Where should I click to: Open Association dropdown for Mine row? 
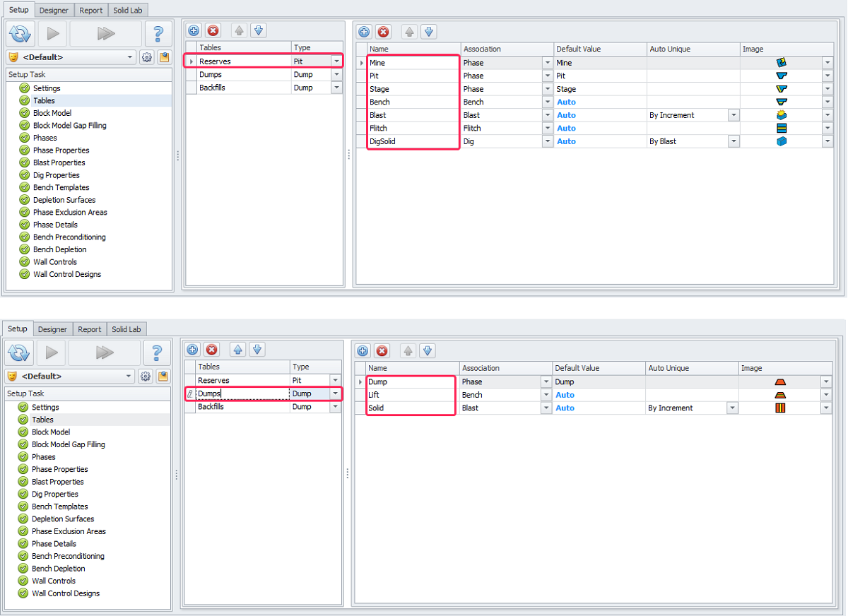(x=548, y=63)
